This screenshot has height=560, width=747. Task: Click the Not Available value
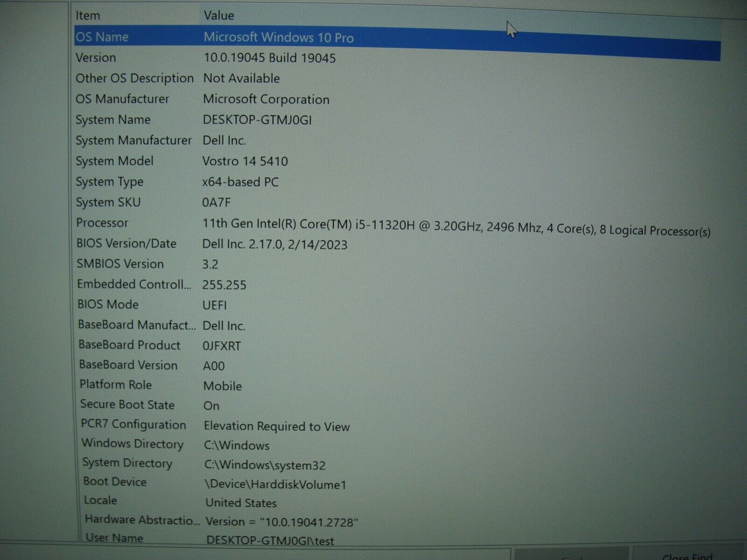241,78
